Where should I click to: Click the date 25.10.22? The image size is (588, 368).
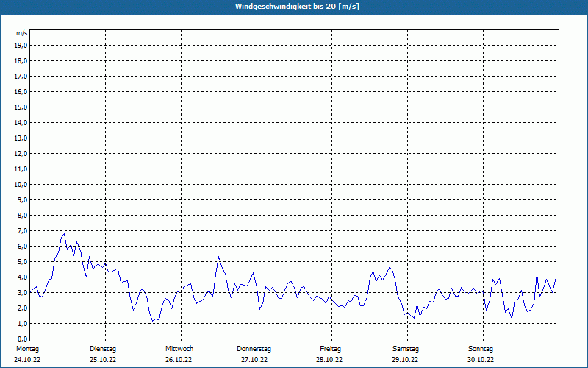103,360
